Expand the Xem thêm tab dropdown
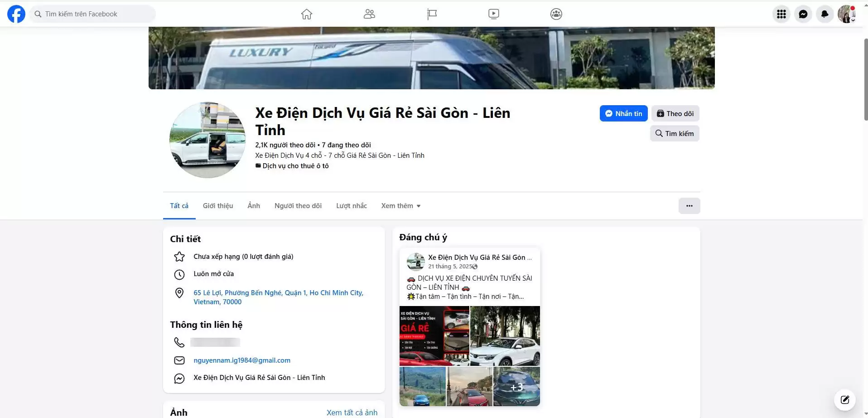Image resolution: width=868 pixels, height=418 pixels. 401,206
